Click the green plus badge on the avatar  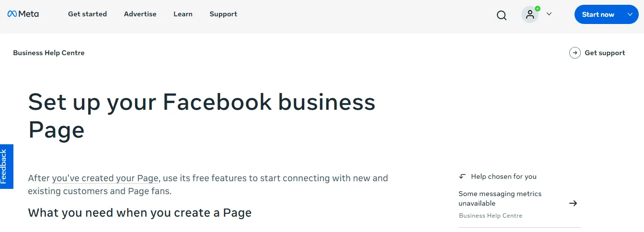(x=538, y=9)
